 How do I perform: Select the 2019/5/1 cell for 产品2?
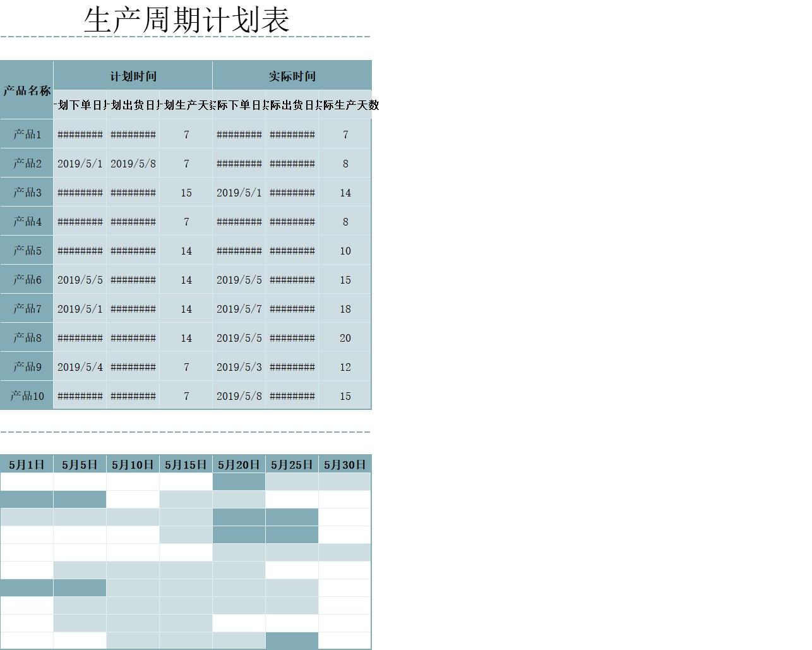pos(80,163)
